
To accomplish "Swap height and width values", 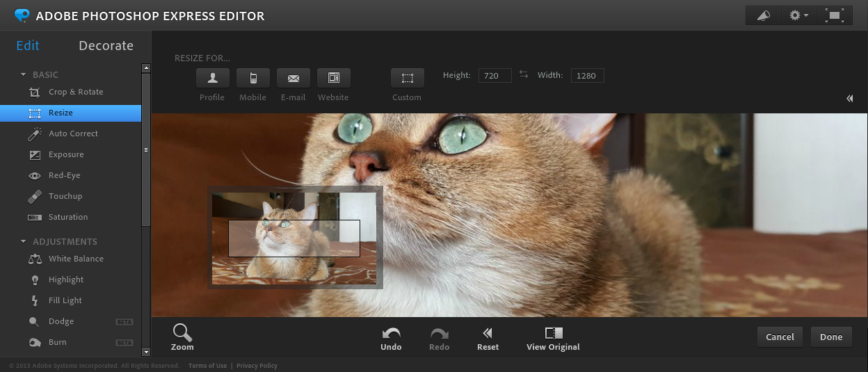I will click(524, 74).
